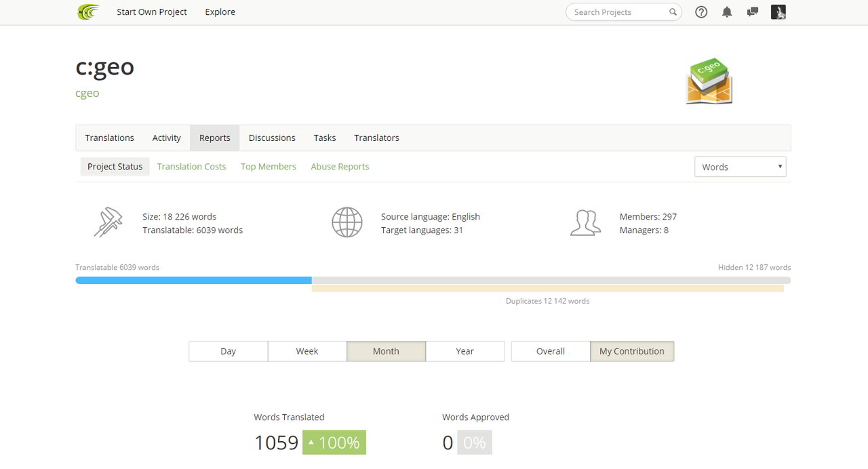Focus the Search Projects field

tap(624, 12)
